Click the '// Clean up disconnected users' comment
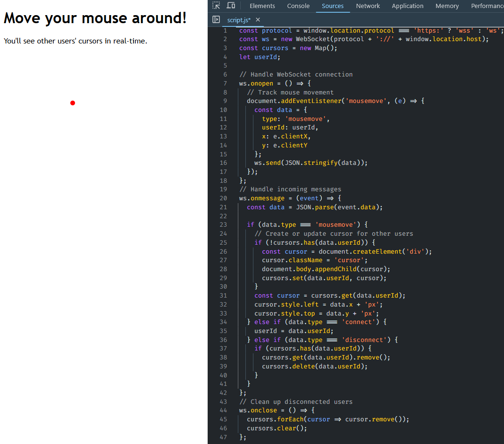This screenshot has height=444, width=504. tap(296, 401)
